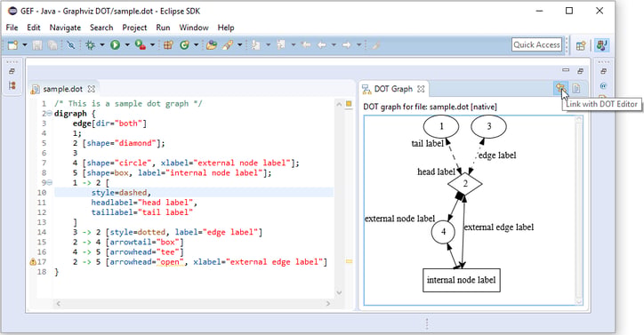Select the 'internal node label' box node
This screenshot has width=644, height=335.
pos(462,280)
